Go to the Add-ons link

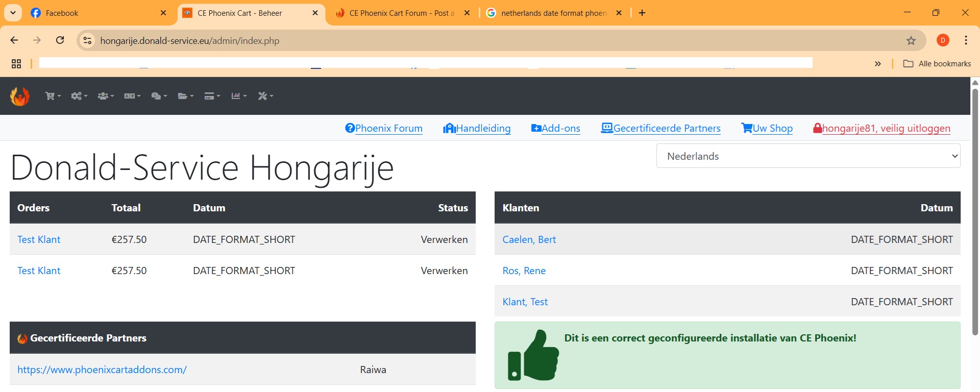(556, 128)
